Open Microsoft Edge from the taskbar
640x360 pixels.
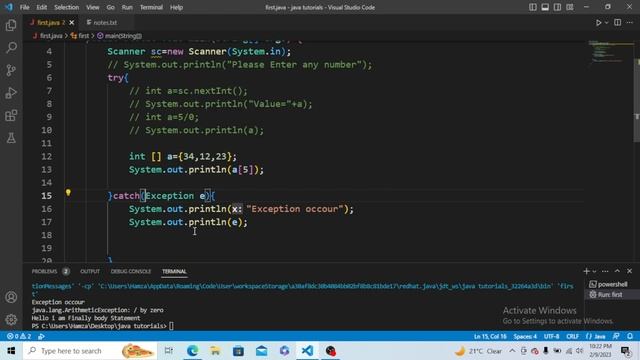(x=192, y=351)
